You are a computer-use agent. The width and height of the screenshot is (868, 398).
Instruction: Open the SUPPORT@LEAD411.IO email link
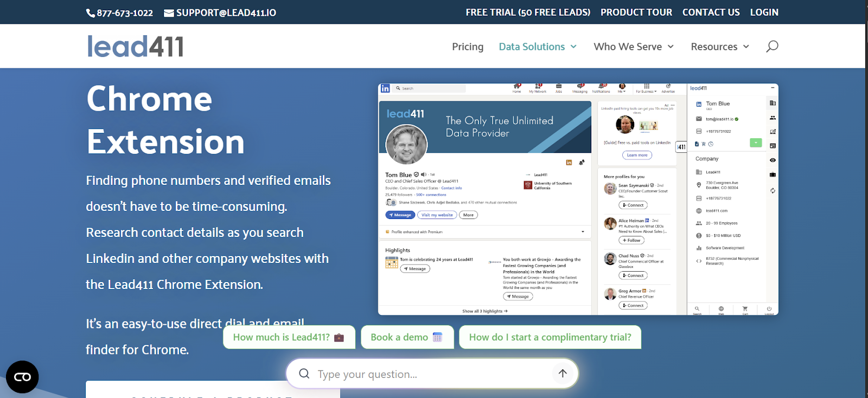click(x=220, y=12)
